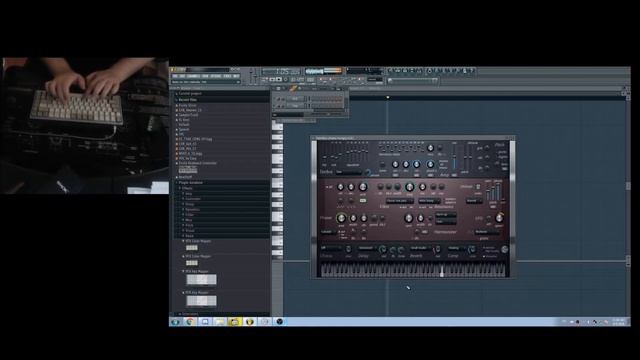Image resolution: width=640 pixels, height=360 pixels.
Task: Open the OPTIONS menu
Action: tap(216, 76)
